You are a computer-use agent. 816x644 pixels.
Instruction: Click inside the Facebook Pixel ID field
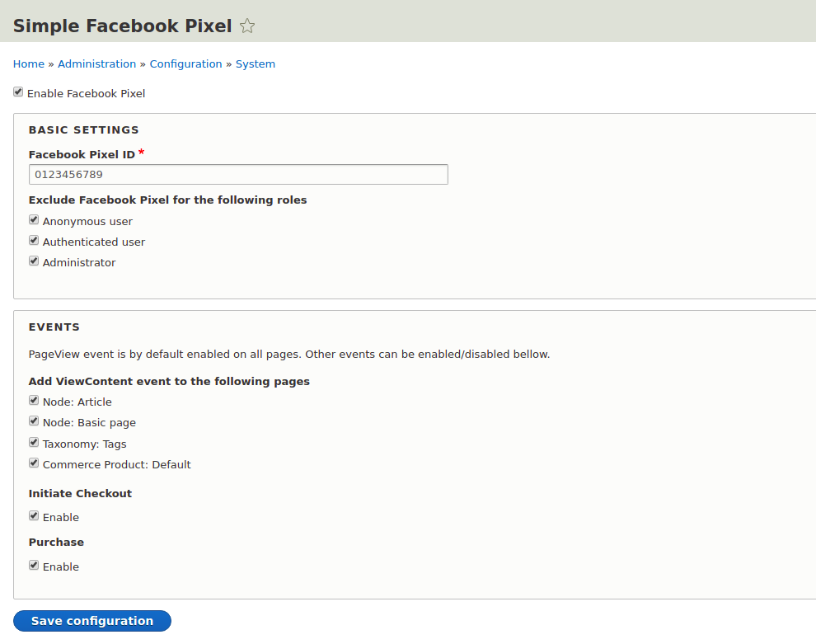pyautogui.click(x=238, y=174)
